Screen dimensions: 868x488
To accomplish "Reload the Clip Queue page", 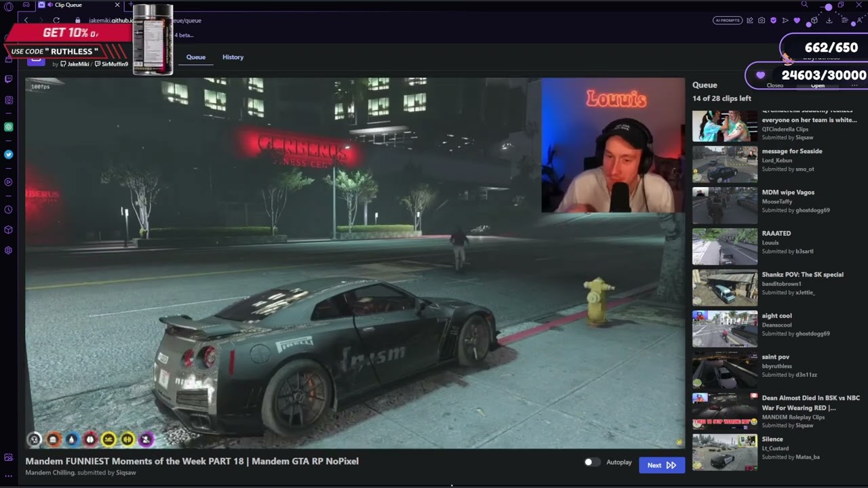I will click(x=56, y=20).
